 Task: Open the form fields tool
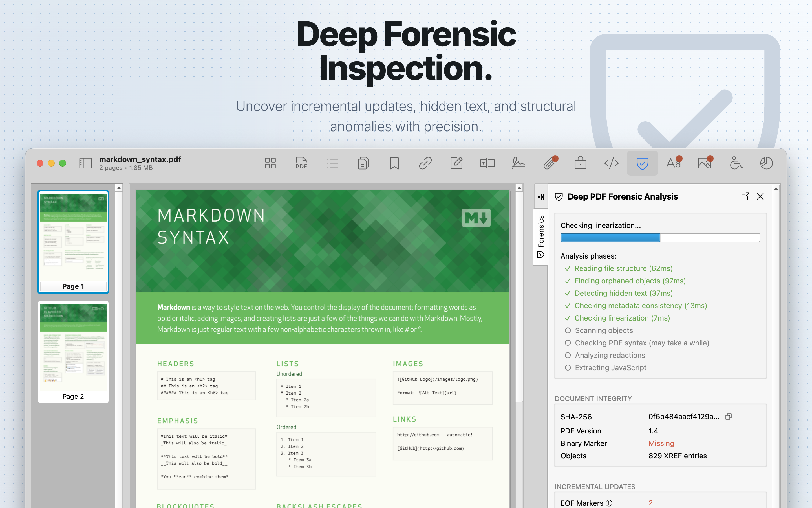coord(487,163)
